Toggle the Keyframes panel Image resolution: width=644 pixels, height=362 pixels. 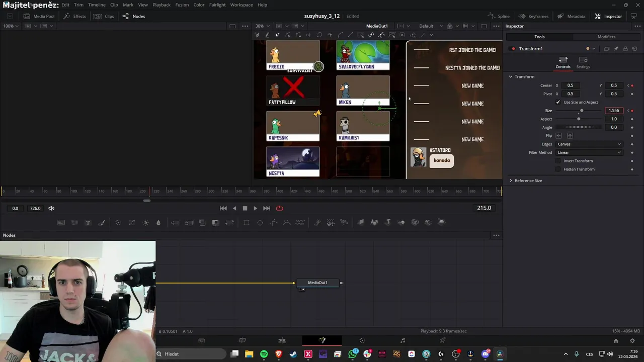click(533, 16)
